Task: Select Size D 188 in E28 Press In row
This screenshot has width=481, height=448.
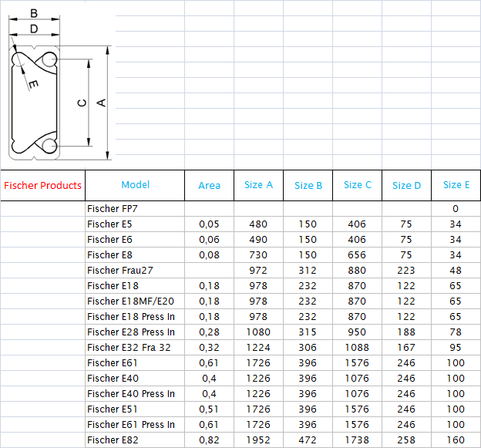Action: point(406,332)
